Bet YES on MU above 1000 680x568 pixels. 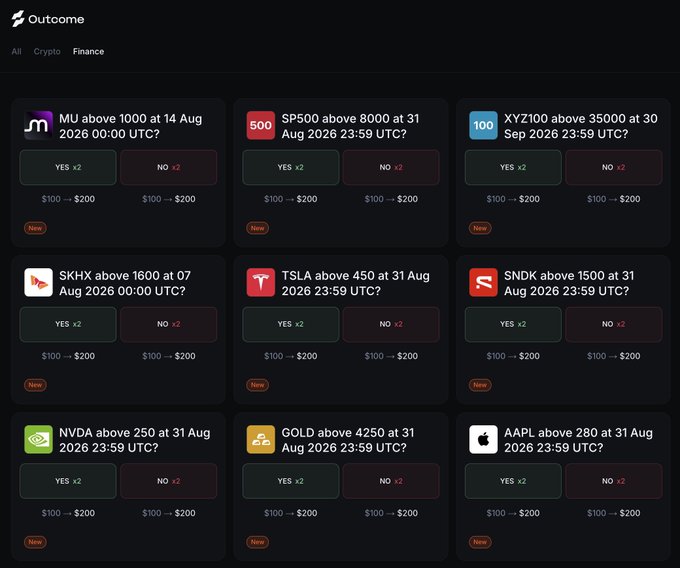[x=68, y=167]
